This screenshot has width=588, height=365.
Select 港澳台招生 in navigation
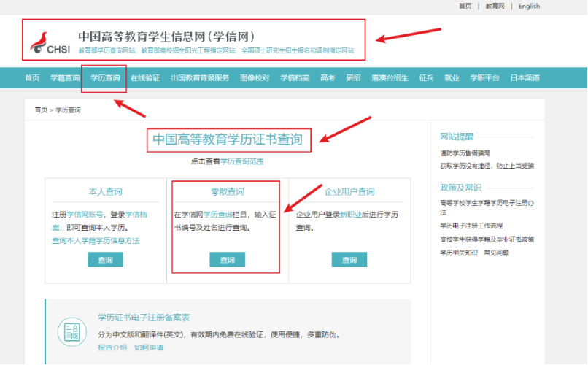tap(390, 77)
